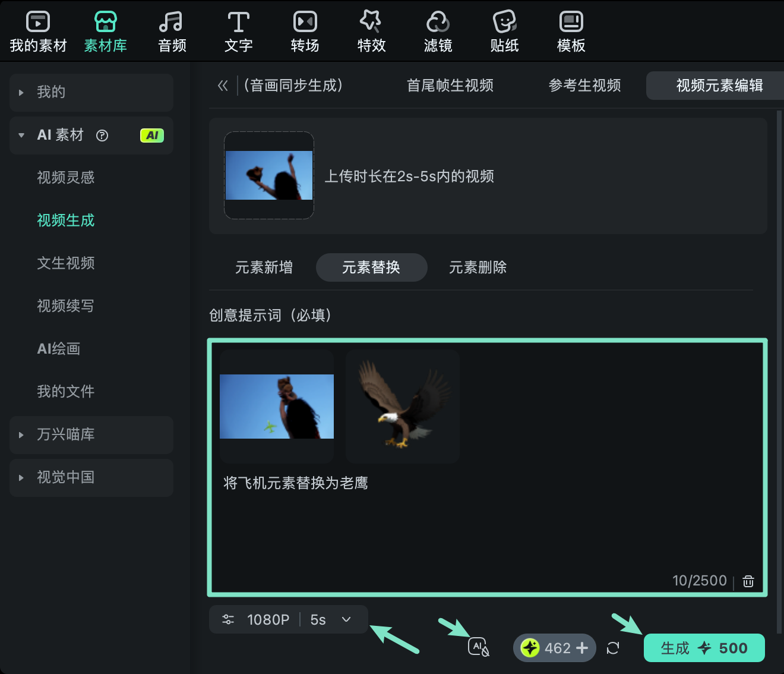Open the 模板 templates panel
Viewport: 784px width, 674px height.
pyautogui.click(x=570, y=30)
